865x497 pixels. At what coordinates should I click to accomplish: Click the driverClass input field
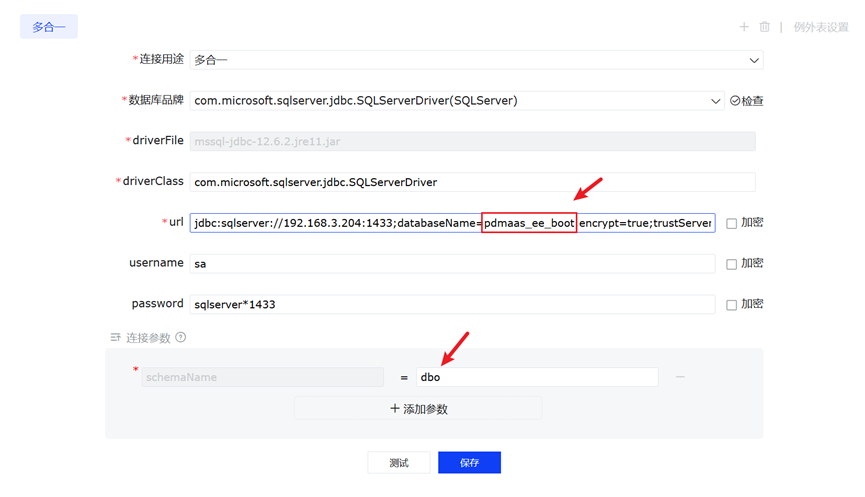(472, 182)
